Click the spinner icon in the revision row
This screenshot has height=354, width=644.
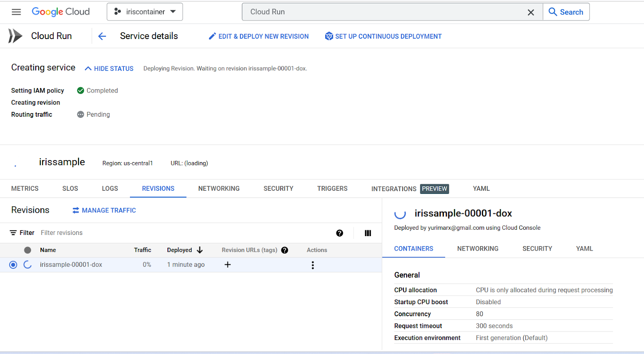(27, 265)
